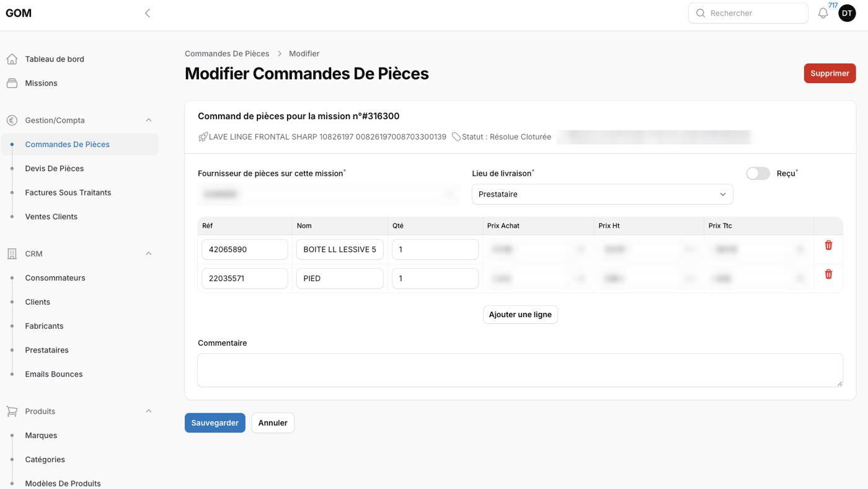Image resolution: width=868 pixels, height=489 pixels.
Task: Click the Qté field of the 42065890 row
Action: pos(435,249)
